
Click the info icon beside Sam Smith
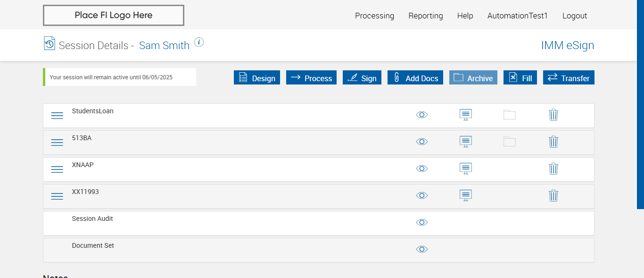pos(199,42)
